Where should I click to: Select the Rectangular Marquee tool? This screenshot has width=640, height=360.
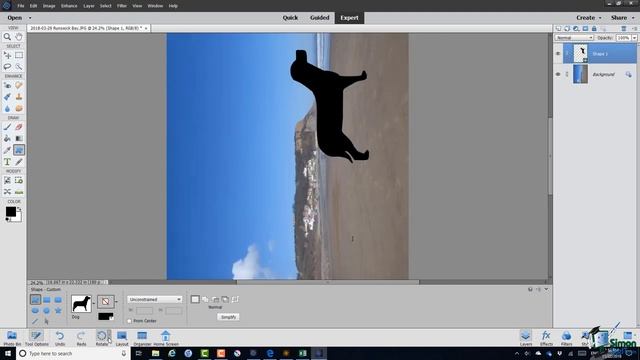click(19, 55)
